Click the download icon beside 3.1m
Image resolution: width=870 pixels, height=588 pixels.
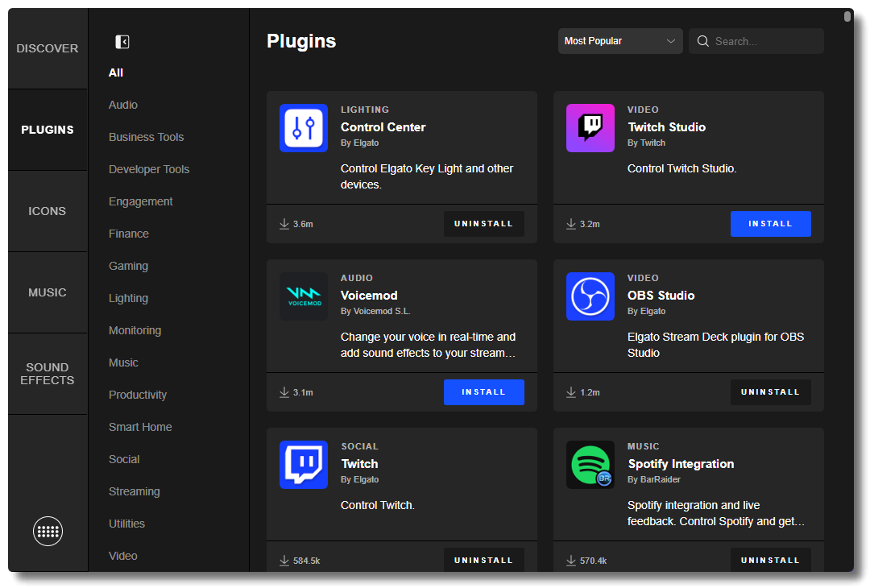point(284,392)
